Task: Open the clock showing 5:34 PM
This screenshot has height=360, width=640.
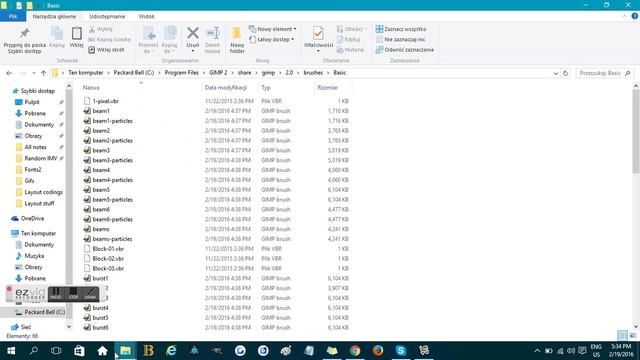Action: click(x=621, y=351)
